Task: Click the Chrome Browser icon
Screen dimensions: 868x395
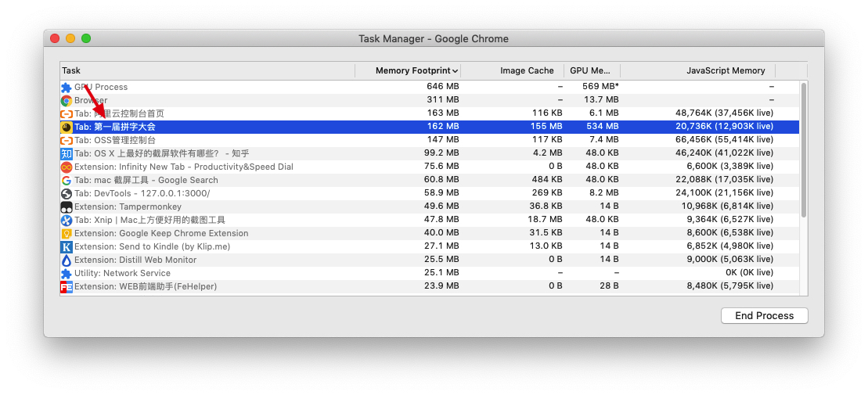Action: coord(67,101)
